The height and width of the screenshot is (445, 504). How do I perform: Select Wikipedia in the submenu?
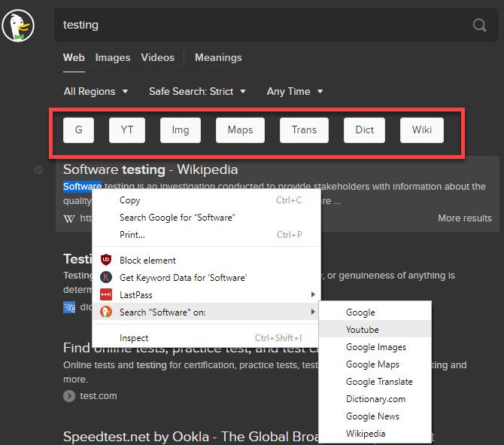tap(375, 434)
